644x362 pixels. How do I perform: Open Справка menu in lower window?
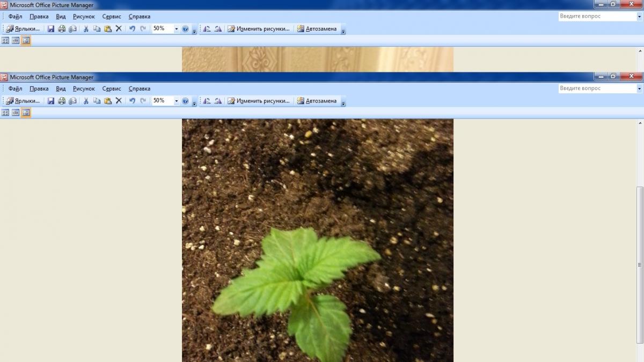[140, 88]
